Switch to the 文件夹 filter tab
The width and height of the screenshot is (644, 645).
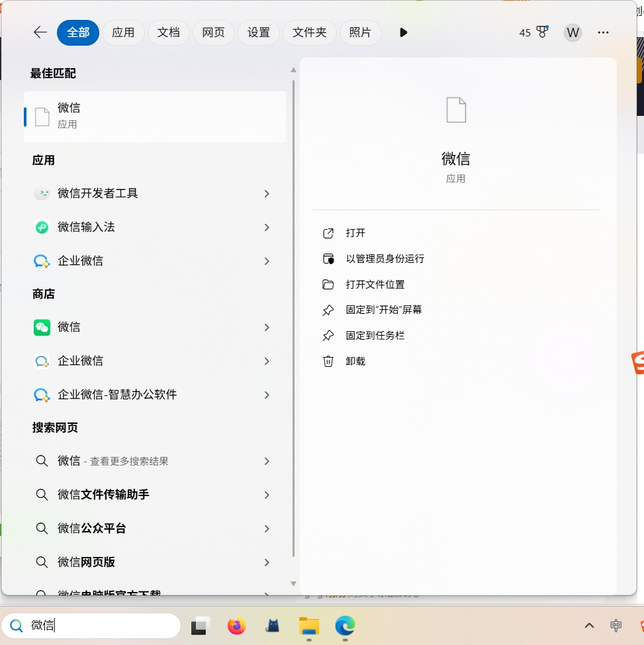coord(309,32)
